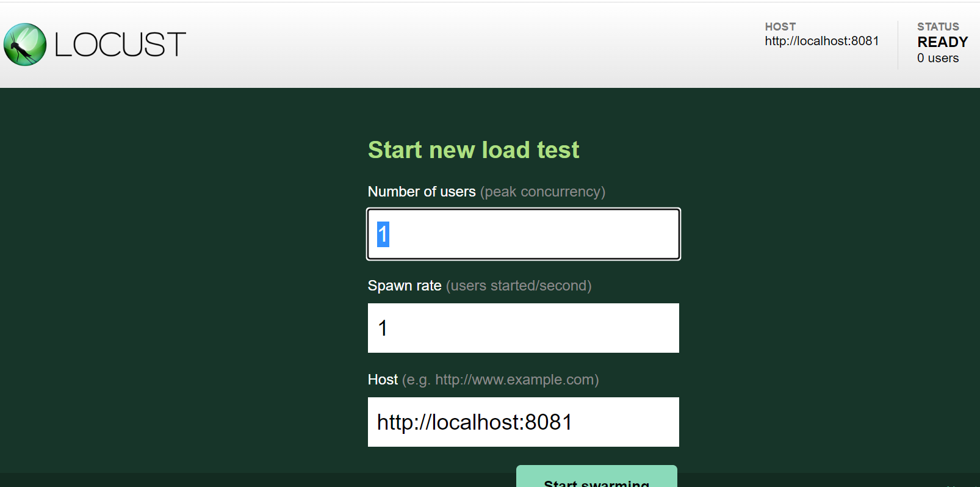This screenshot has width=980, height=487.
Task: Click the LOCUST wordmark text
Action: point(120,45)
